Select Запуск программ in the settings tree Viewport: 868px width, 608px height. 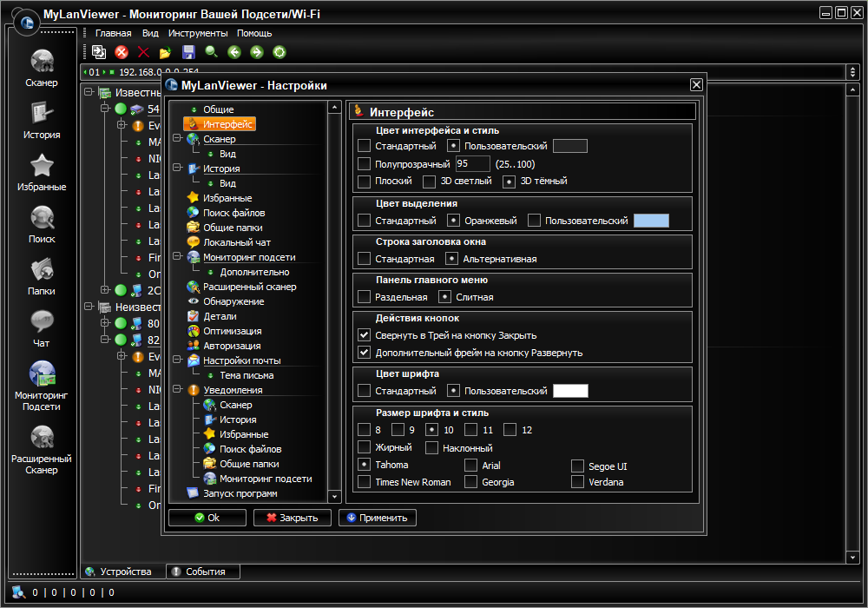[233, 493]
